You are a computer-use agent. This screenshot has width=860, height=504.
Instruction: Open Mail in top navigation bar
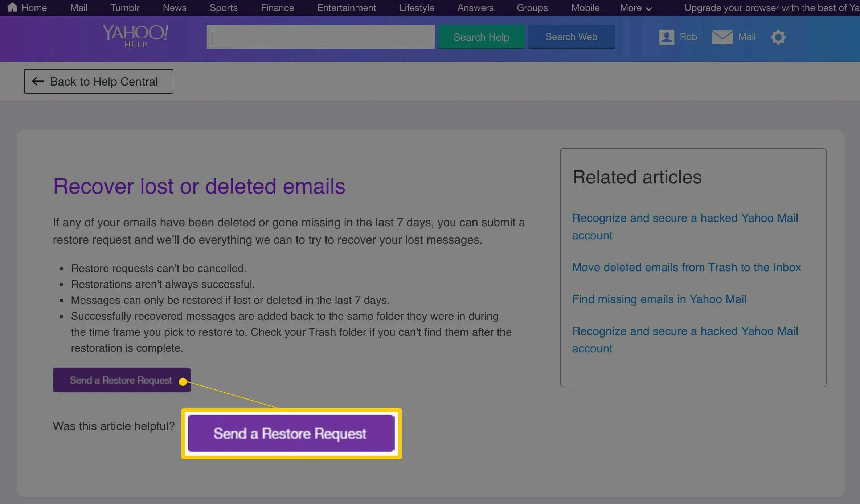coord(79,8)
